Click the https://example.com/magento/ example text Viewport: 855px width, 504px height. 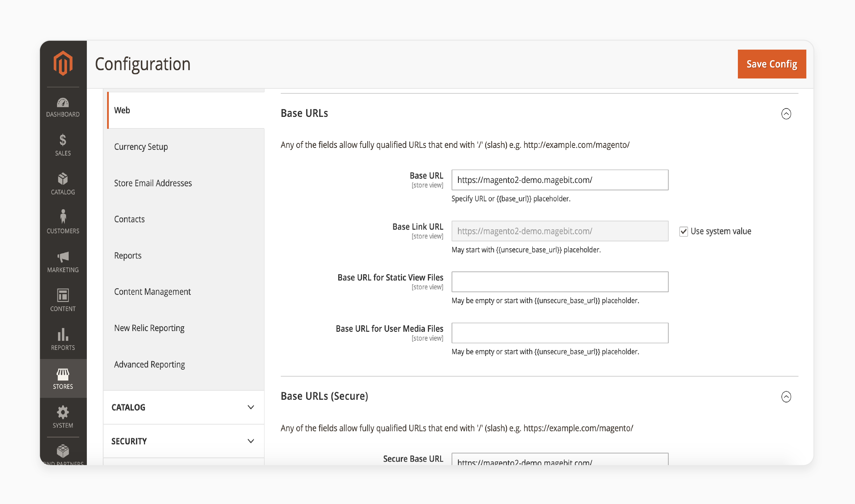(x=578, y=428)
